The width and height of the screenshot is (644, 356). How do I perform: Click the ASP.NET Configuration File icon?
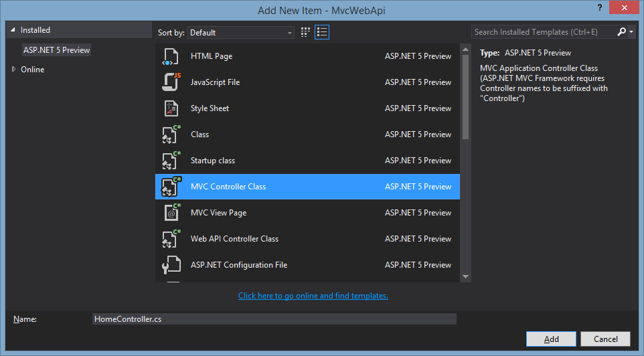[171, 265]
